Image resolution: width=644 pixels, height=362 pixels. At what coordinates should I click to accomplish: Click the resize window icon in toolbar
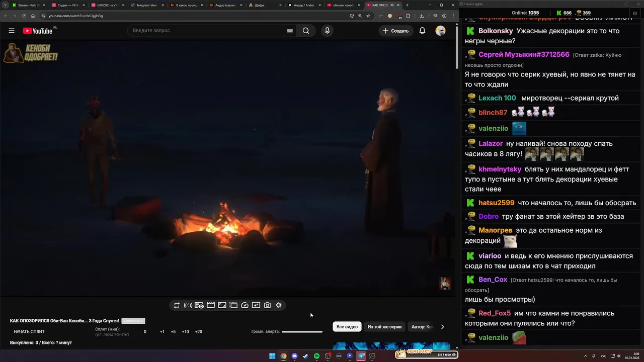(233, 305)
